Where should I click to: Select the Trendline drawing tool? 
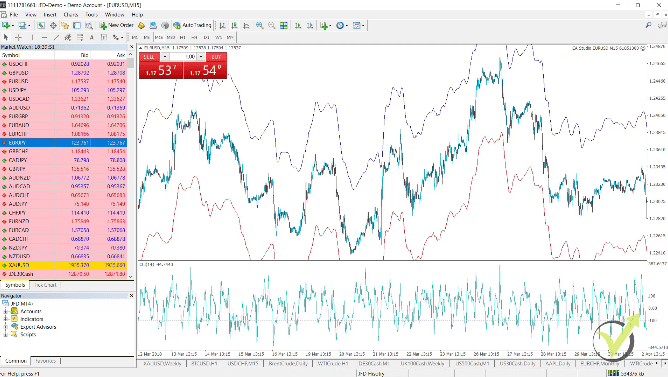[x=56, y=37]
